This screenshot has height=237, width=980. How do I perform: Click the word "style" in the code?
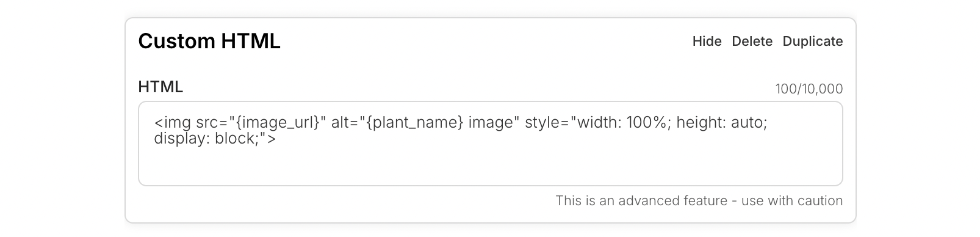(x=544, y=122)
